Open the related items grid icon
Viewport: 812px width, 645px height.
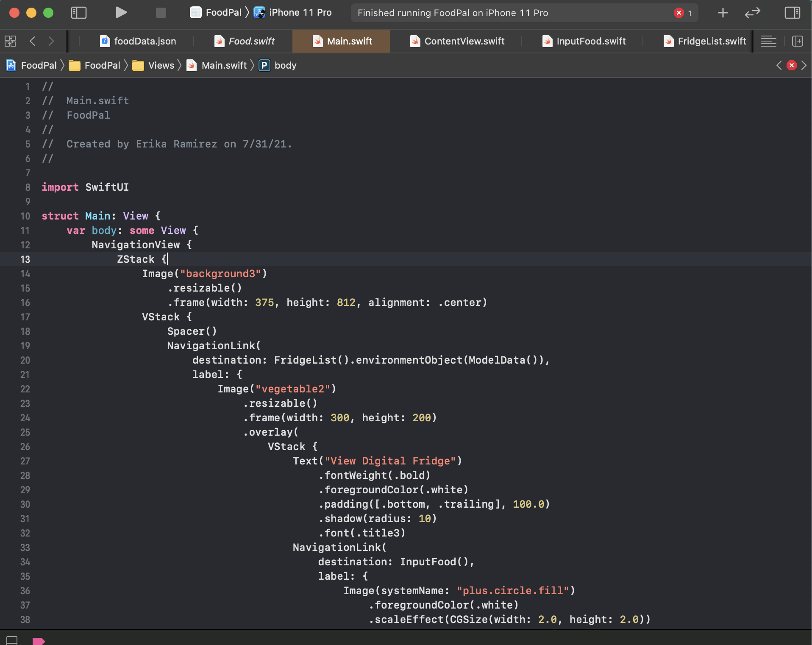(10, 41)
